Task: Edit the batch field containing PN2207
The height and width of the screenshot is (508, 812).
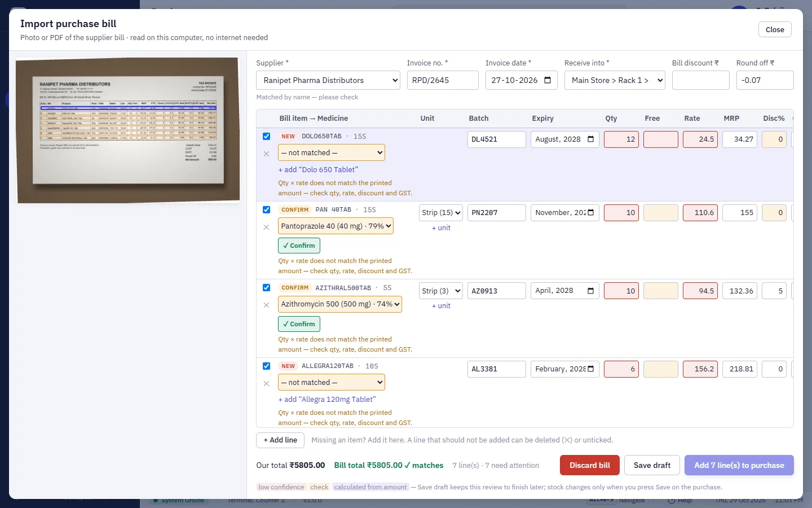Action: click(497, 213)
